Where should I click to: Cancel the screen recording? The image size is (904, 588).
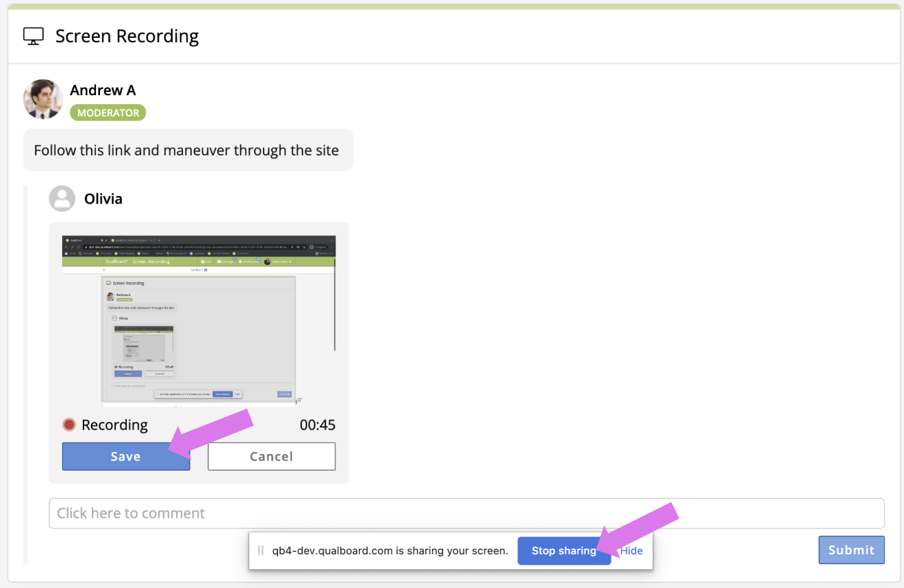pos(271,456)
